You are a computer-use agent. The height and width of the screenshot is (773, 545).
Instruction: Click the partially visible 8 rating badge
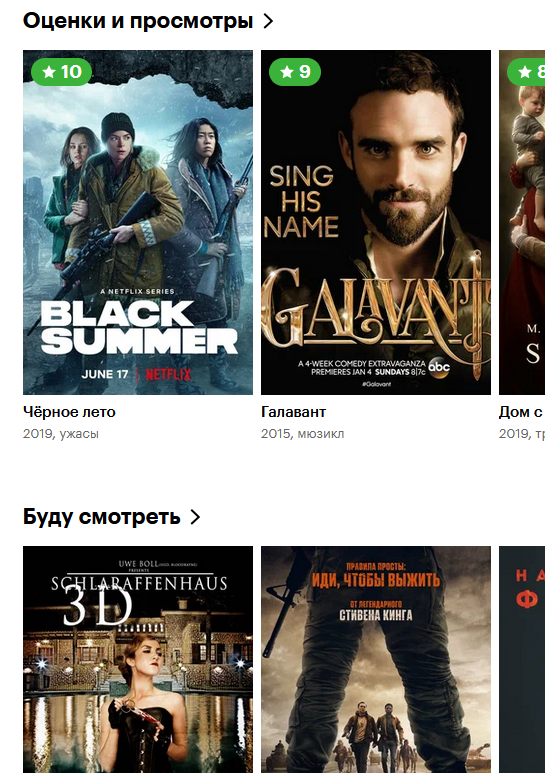coord(526,72)
